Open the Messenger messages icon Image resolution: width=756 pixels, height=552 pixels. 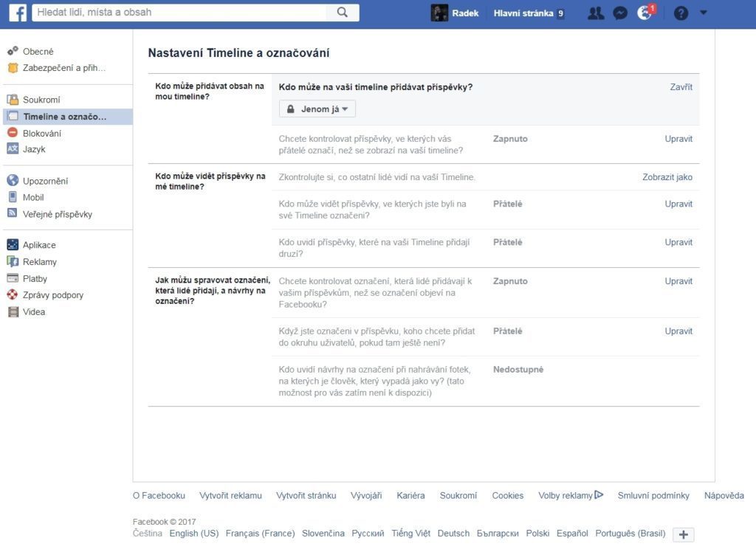pos(620,13)
